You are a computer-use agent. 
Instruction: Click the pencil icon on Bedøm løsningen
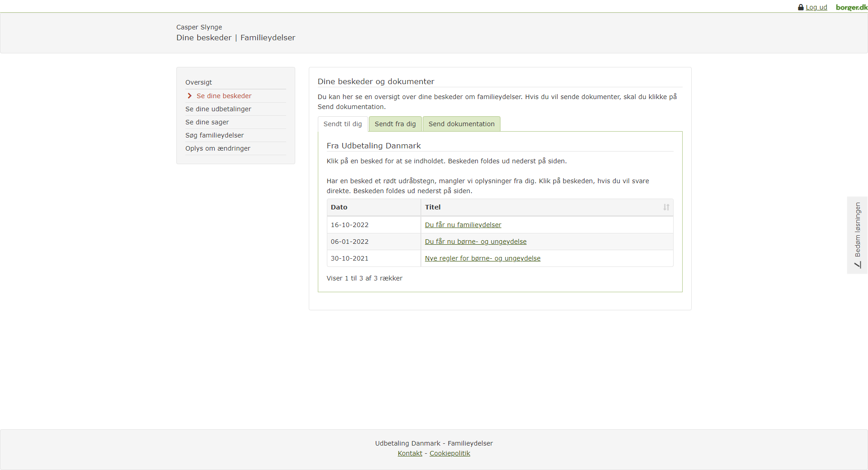click(x=858, y=265)
